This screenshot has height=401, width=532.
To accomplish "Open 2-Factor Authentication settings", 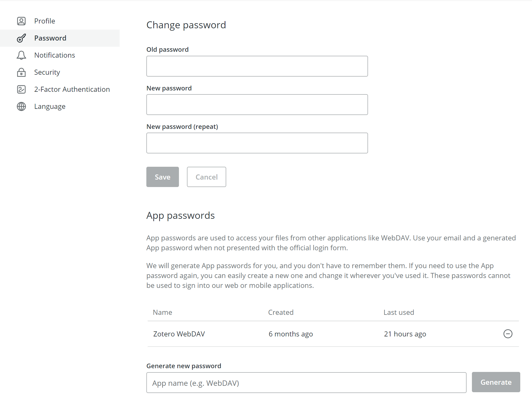I will tap(72, 89).
